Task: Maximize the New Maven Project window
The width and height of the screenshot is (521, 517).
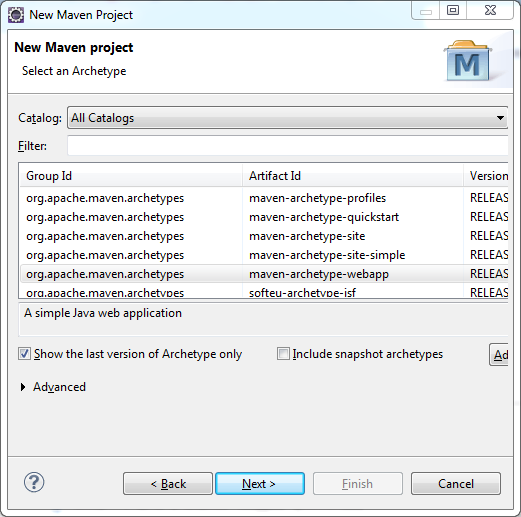Action: 453,10
